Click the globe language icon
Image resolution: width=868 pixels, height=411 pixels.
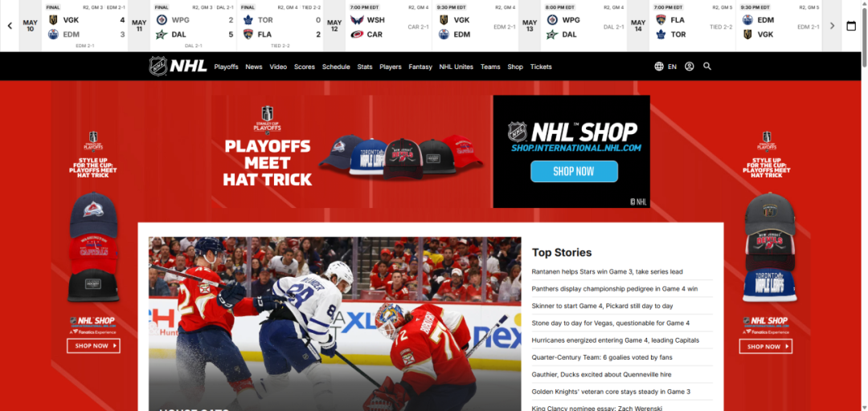click(x=659, y=67)
